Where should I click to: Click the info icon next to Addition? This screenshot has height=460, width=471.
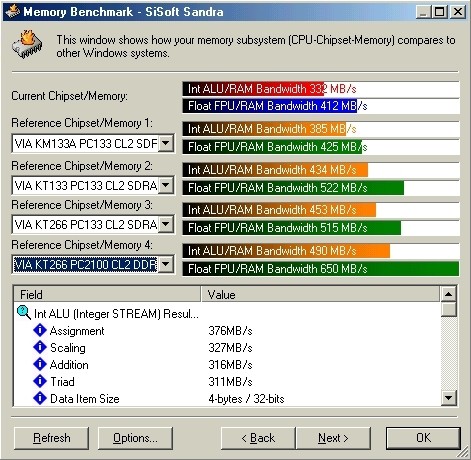[40, 364]
